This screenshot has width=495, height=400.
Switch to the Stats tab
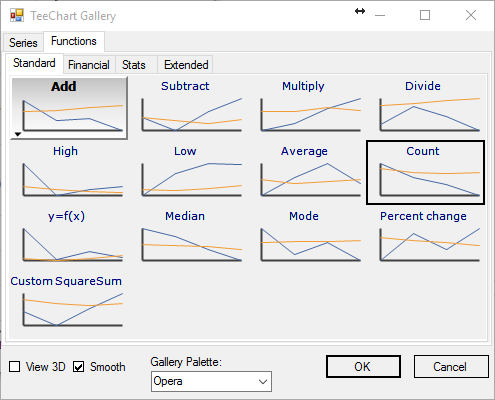tap(134, 65)
